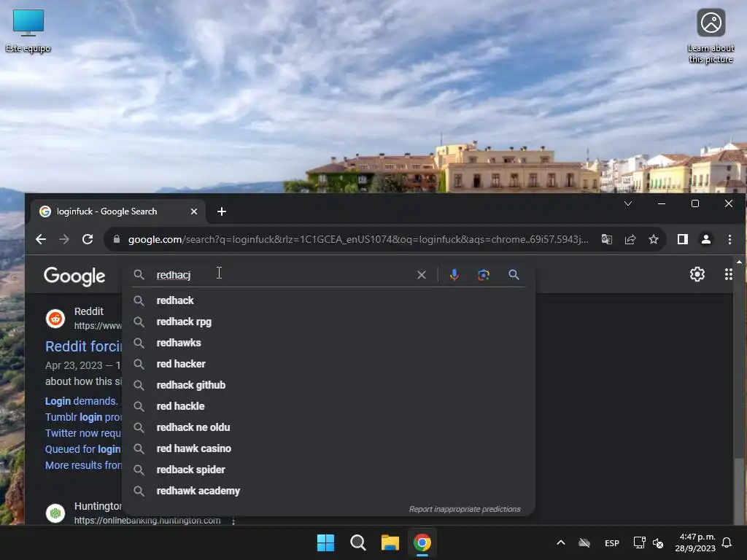The image size is (747, 560).
Task: Open the clock showing 4:47 p.m.
Action: pos(695,542)
